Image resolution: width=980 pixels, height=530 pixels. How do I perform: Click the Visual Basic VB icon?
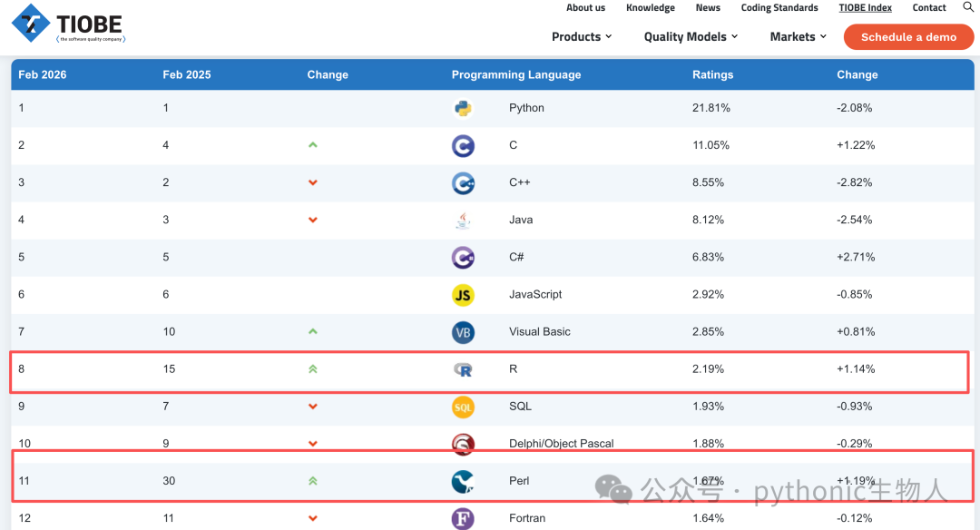463,332
